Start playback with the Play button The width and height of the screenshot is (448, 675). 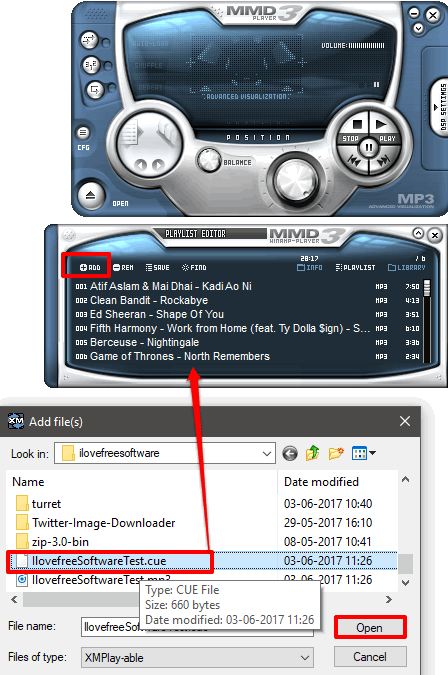click(384, 129)
